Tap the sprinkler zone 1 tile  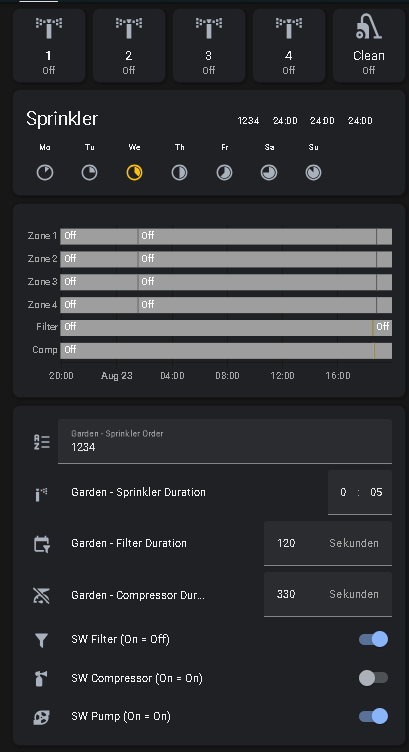49,46
